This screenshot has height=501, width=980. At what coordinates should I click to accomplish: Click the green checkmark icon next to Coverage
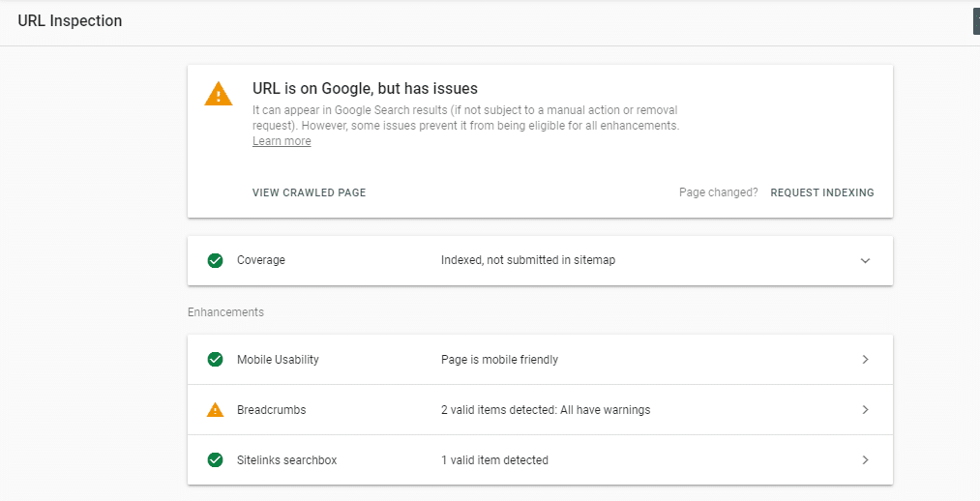[215, 260]
